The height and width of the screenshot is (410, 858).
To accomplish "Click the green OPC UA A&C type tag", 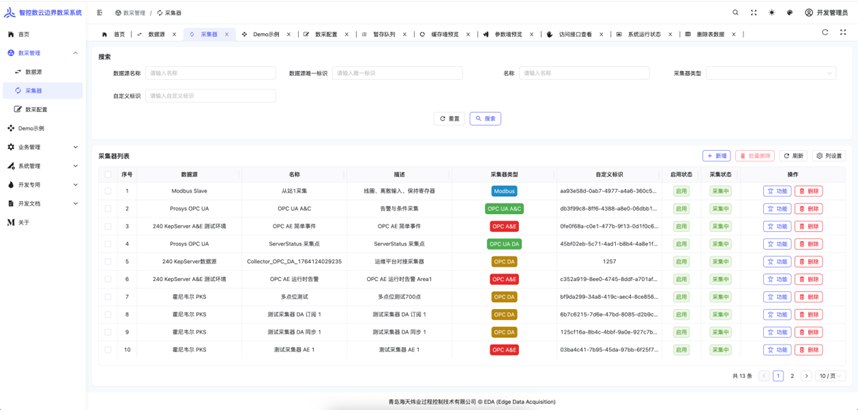I will point(504,209).
